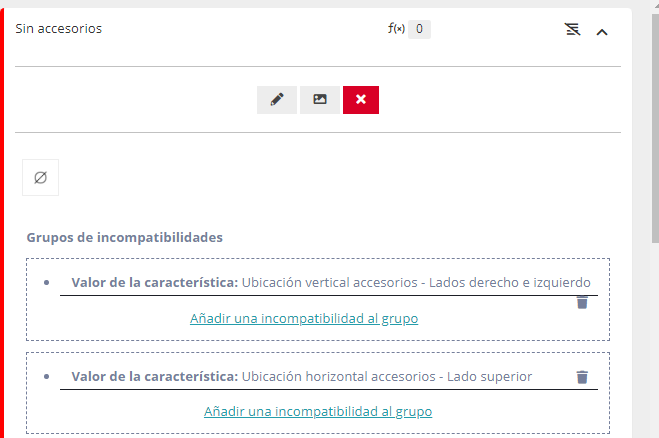This screenshot has width=659, height=438.
Task: Click the pencil edit button
Action: click(x=277, y=100)
